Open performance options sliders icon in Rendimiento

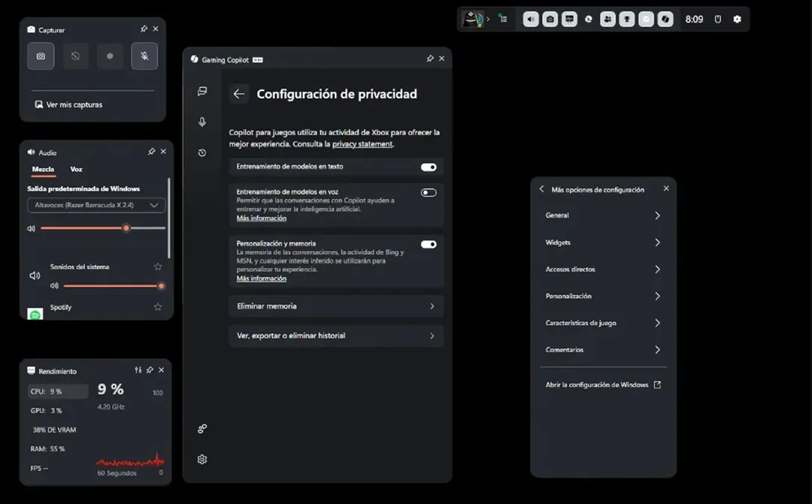[x=138, y=370]
